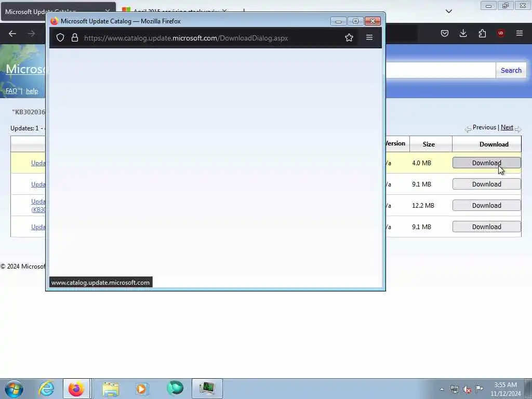Viewport: 532px width, 399px height.
Task: Click the shield tracking protection icon in popup
Action: 60,37
